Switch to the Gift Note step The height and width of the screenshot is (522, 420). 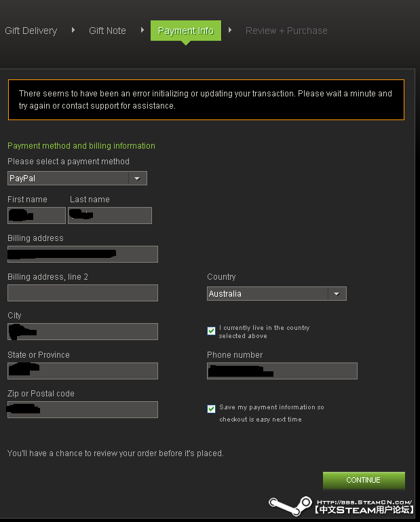point(107,31)
